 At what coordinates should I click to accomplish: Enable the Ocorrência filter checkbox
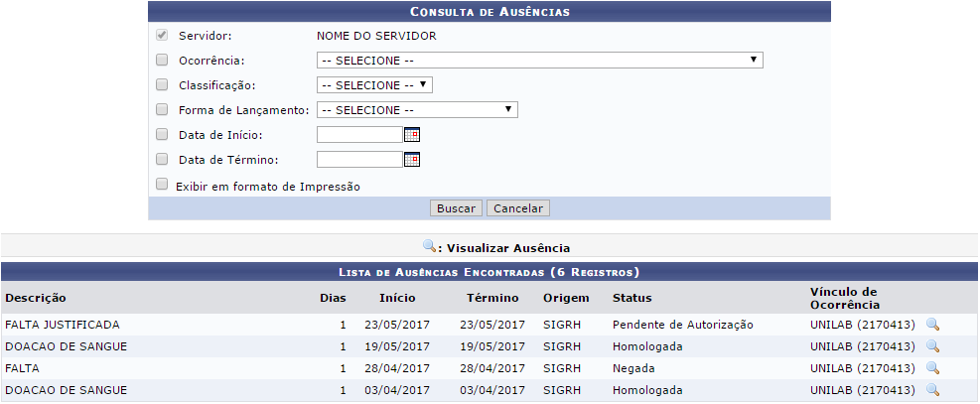(162, 61)
